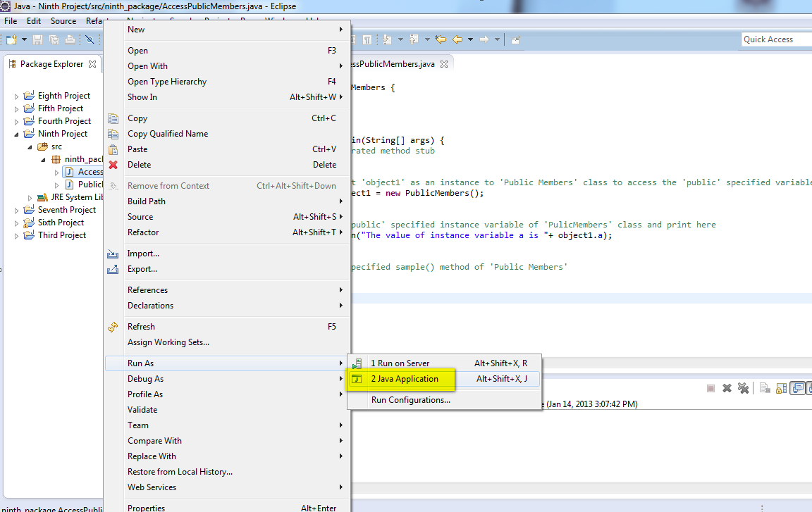The image size is (812, 512).
Task: Open the Debug As submenu
Action: coord(228,379)
